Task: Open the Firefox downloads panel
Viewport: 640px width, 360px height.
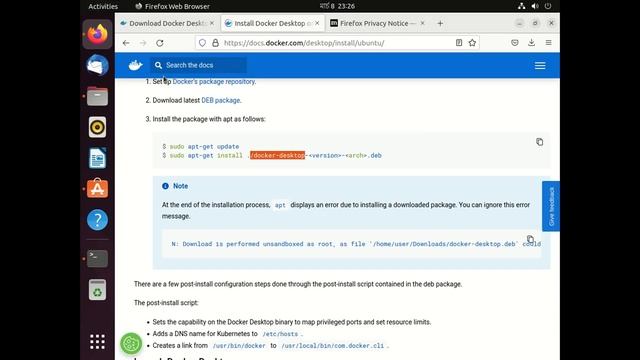Action: click(531, 43)
